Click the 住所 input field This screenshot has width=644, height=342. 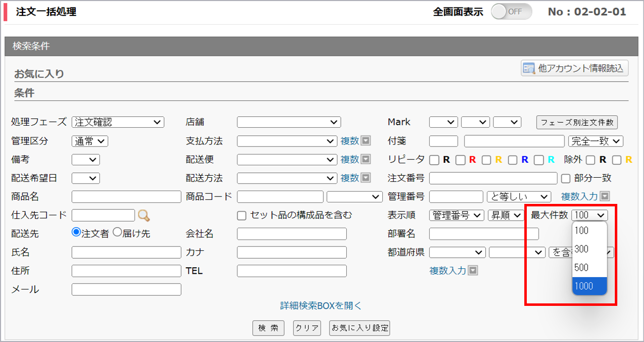tap(127, 271)
